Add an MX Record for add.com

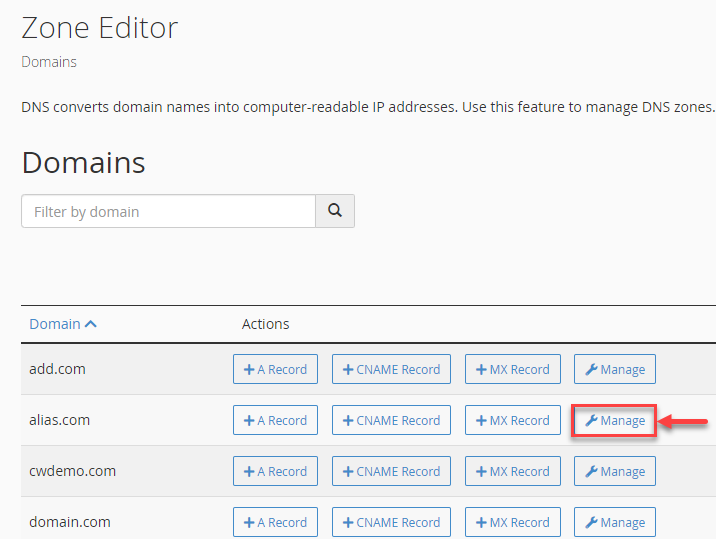pyautogui.click(x=512, y=369)
